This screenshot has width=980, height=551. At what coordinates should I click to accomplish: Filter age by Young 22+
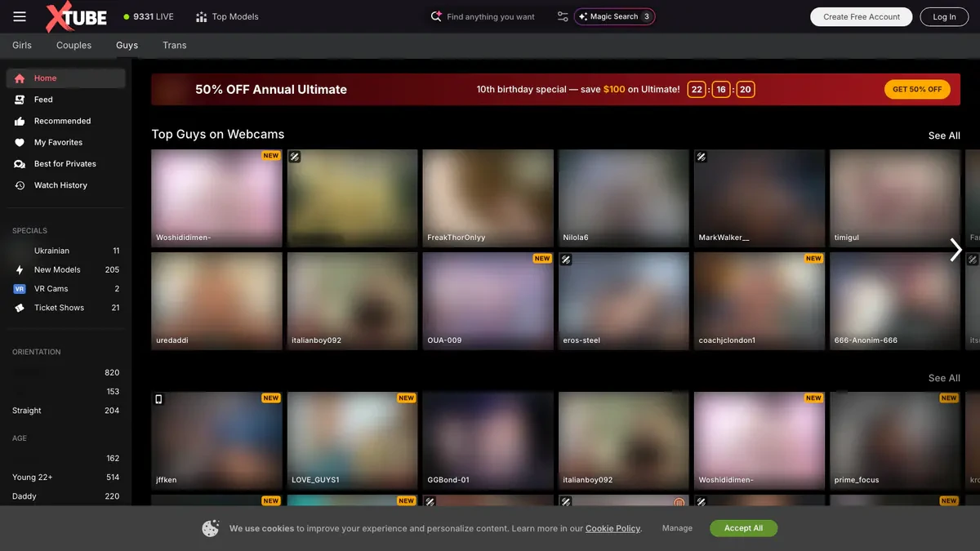click(x=66, y=478)
